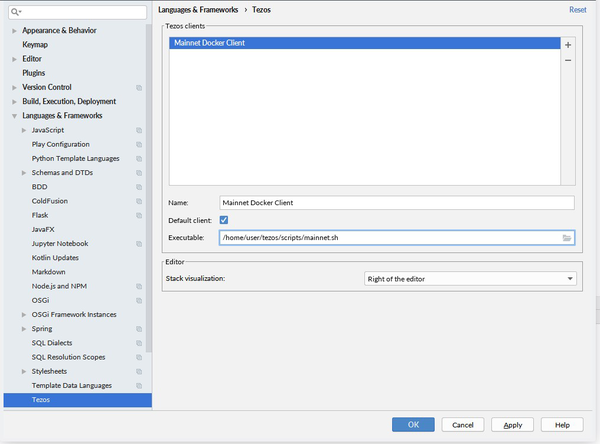Click project-level icon next to BDD
The image size is (600, 444).
[139, 187]
